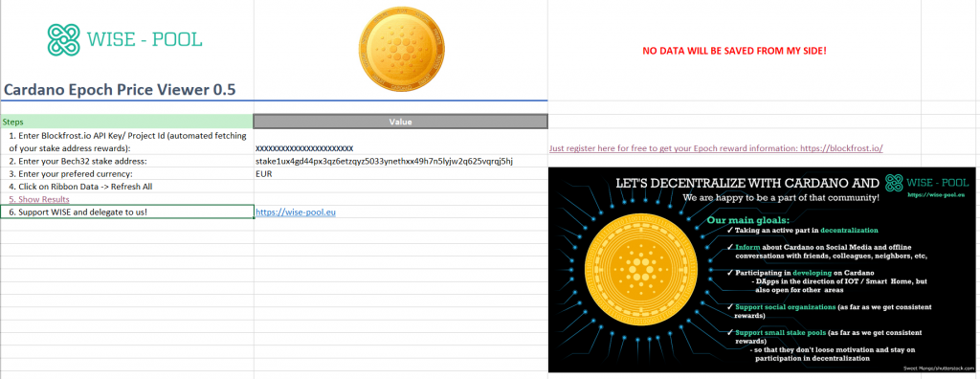The image size is (980, 379).
Task: Open the Blockfrost.io registration link
Action: click(x=716, y=148)
